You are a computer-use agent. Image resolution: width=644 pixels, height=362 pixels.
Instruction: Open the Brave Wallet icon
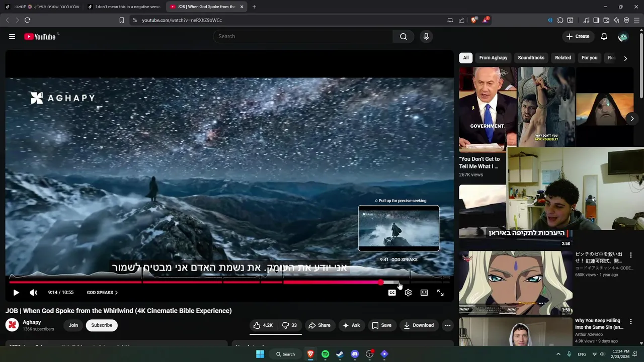point(606,20)
